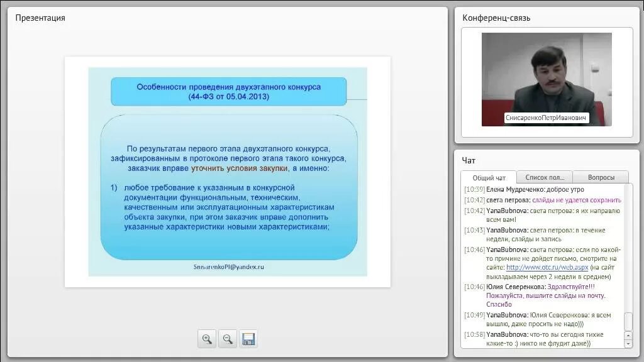
Task: Click the Презентация panel title
Action: click(x=40, y=18)
